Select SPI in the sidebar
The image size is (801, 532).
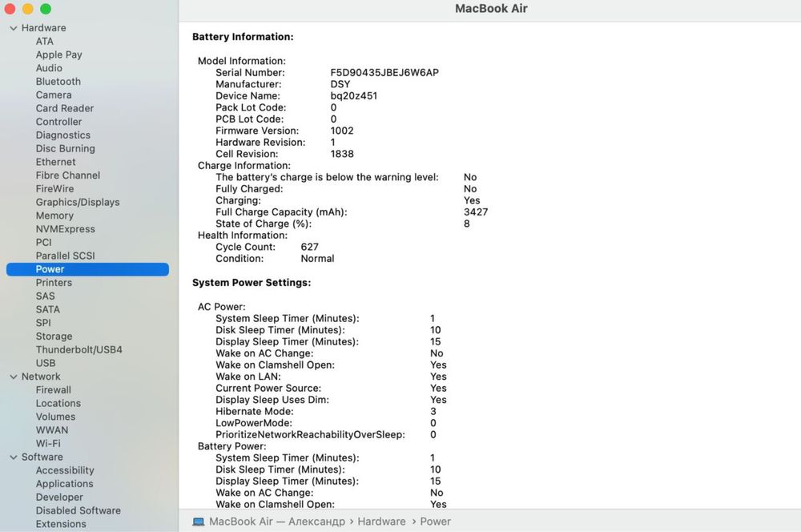(x=43, y=323)
